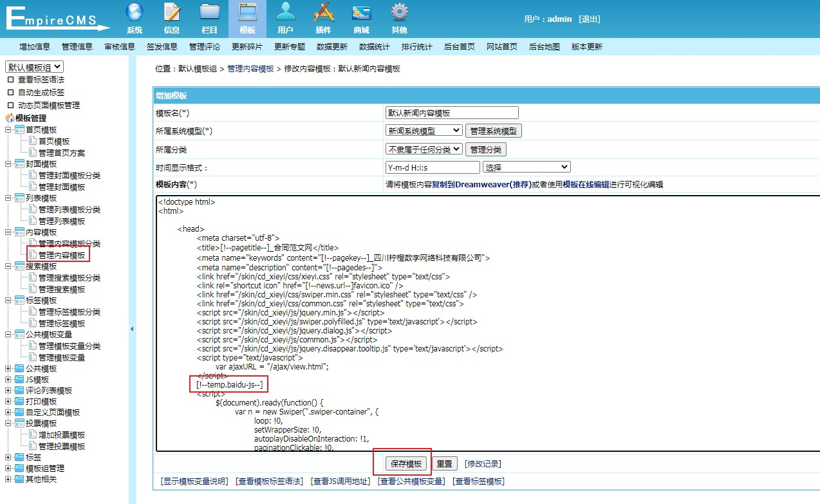Click 复制到Dreamweaver(推荐) link
Image resolution: width=820 pixels, height=504 pixels.
click(481, 185)
